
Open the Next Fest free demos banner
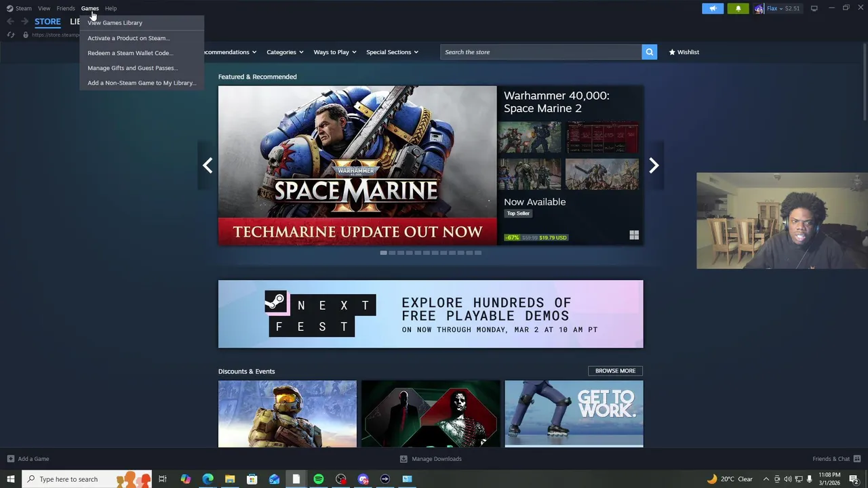tap(431, 314)
